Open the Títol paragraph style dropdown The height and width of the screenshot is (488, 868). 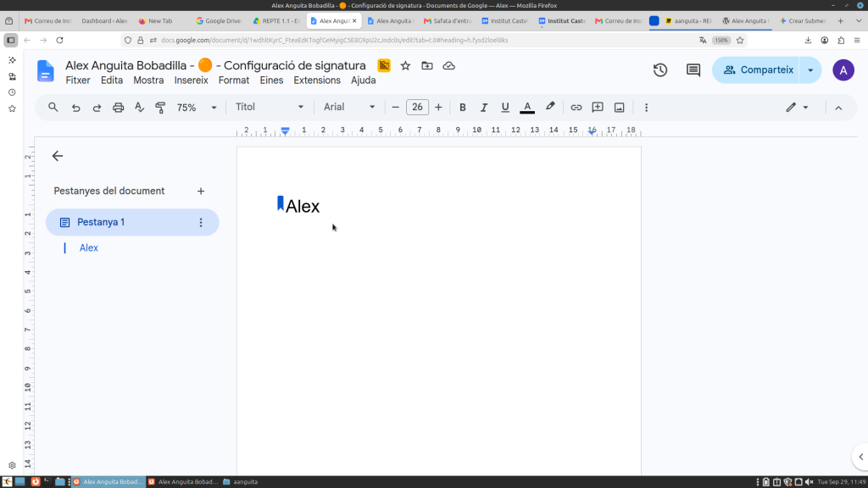(270, 107)
